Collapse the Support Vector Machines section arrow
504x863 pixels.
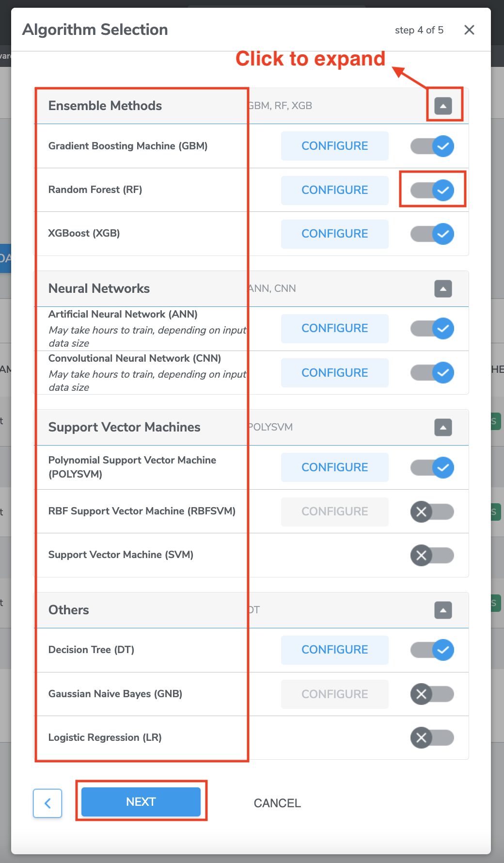443,427
